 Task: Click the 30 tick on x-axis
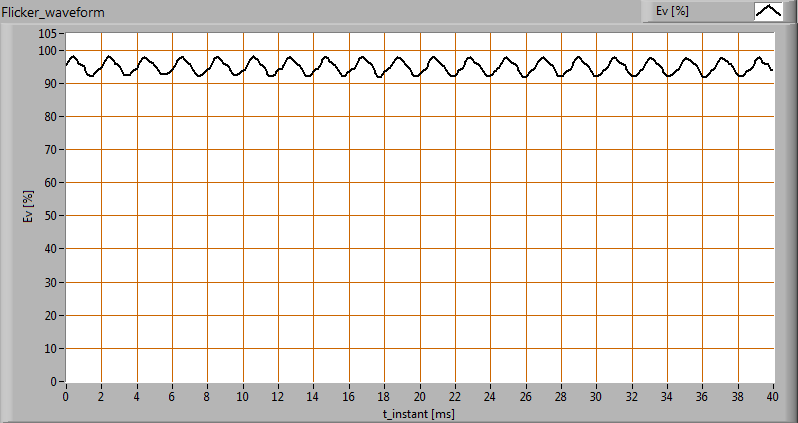click(597, 396)
